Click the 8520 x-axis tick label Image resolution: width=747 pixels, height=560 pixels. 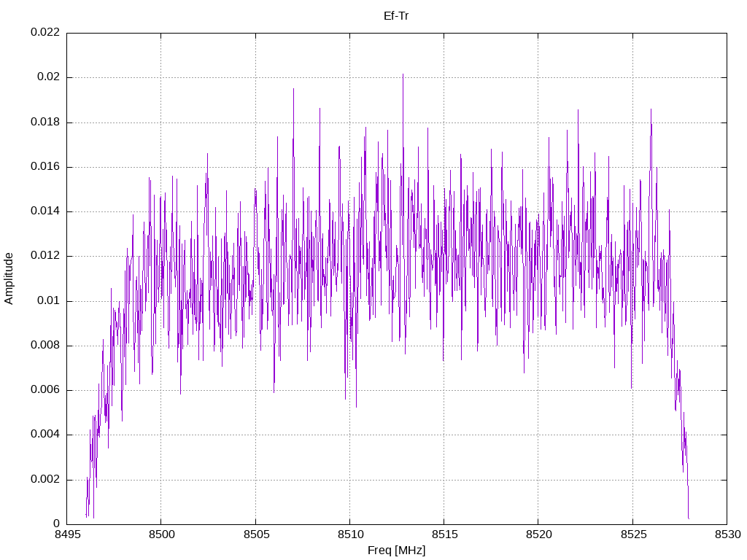click(x=538, y=534)
